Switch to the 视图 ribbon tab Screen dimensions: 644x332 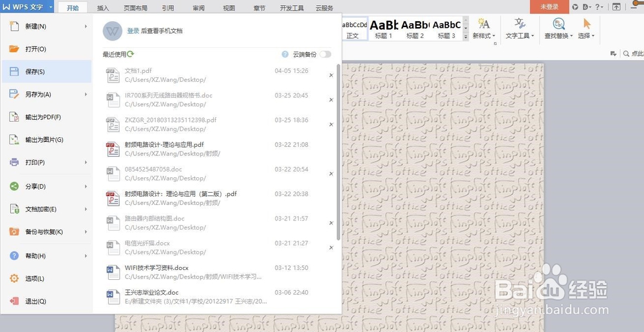[x=229, y=8]
